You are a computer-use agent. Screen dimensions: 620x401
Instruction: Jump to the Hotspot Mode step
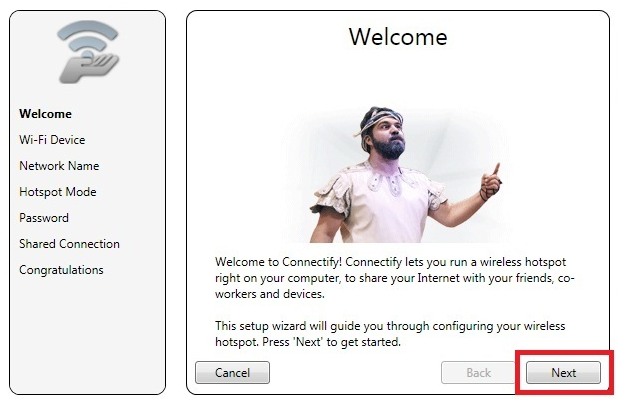58,192
